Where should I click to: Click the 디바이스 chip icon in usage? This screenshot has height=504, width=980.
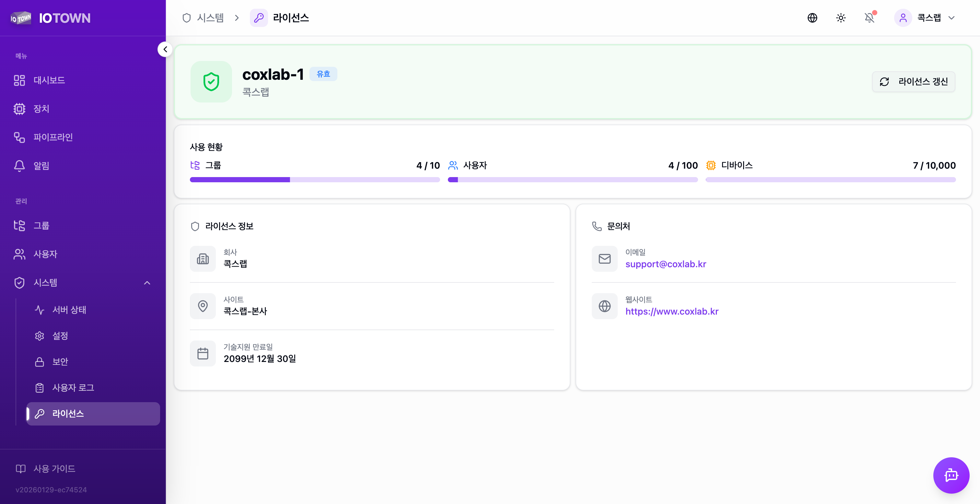(x=711, y=165)
